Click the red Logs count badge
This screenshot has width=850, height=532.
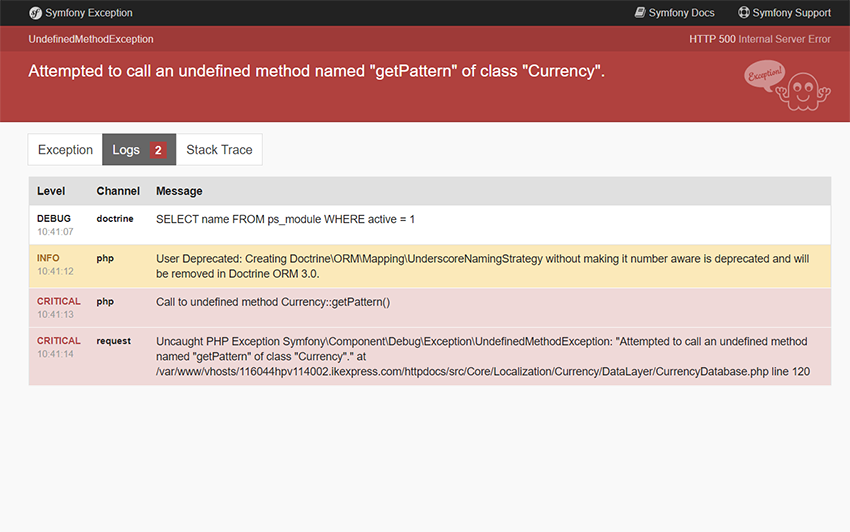(x=158, y=150)
